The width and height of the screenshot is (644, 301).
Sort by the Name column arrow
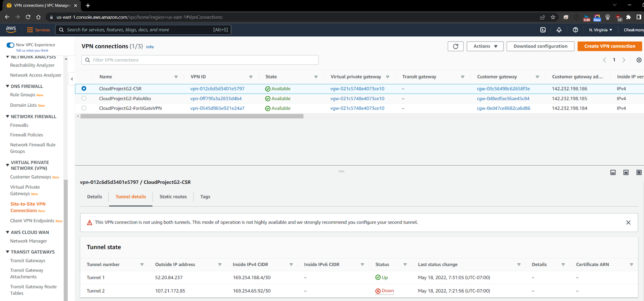pyautogui.click(x=176, y=77)
